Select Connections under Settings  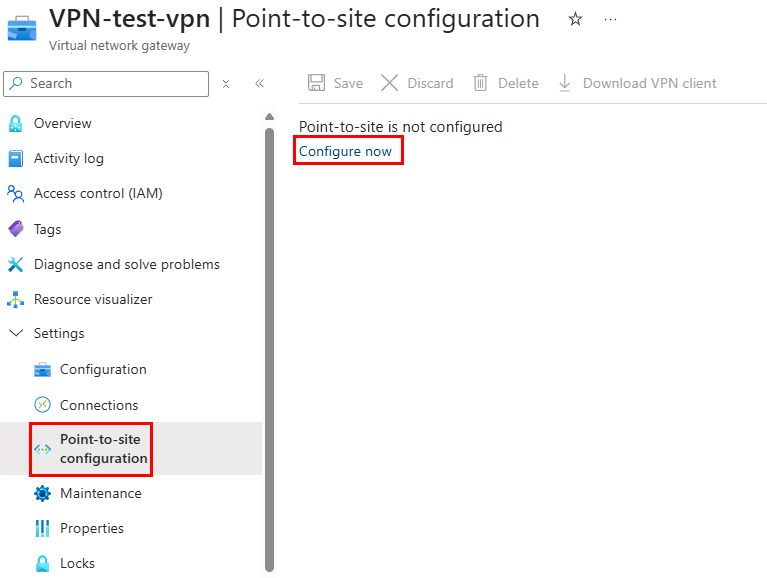point(99,405)
